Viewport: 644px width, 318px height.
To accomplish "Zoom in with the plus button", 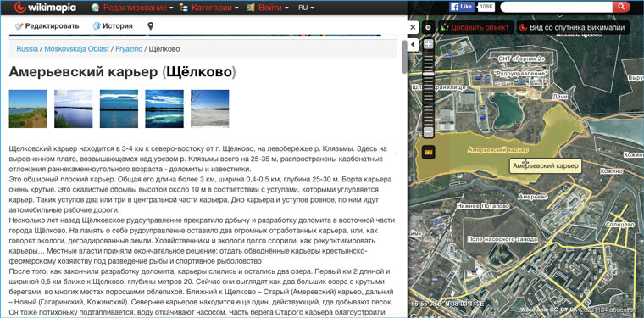I will pyautogui.click(x=428, y=44).
